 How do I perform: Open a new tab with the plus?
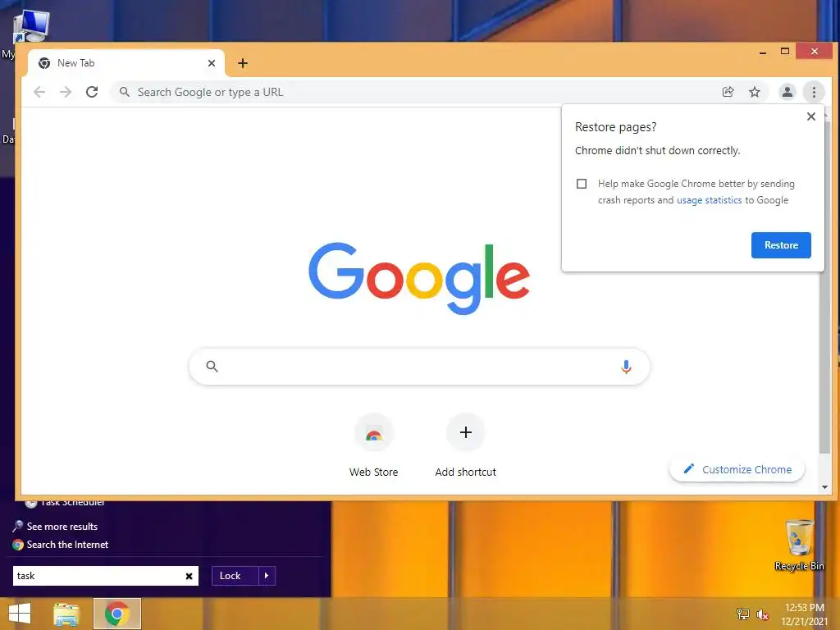click(x=243, y=63)
